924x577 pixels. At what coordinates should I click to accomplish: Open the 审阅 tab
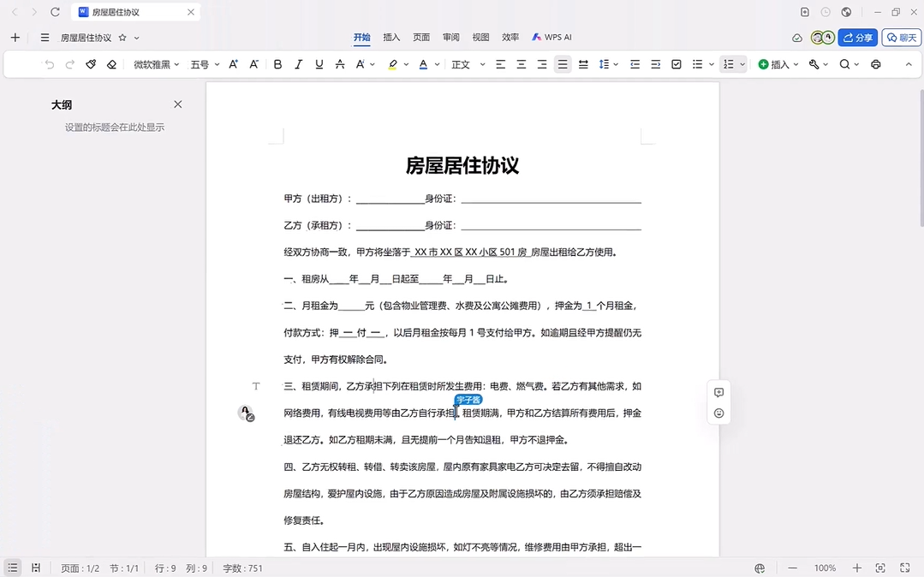tap(450, 38)
